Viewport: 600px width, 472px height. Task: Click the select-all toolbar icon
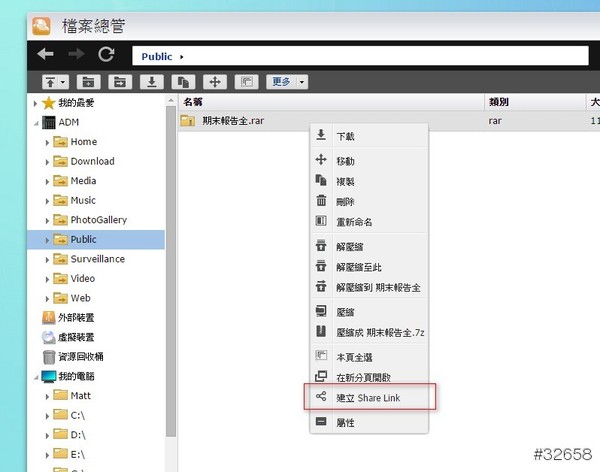click(246, 82)
